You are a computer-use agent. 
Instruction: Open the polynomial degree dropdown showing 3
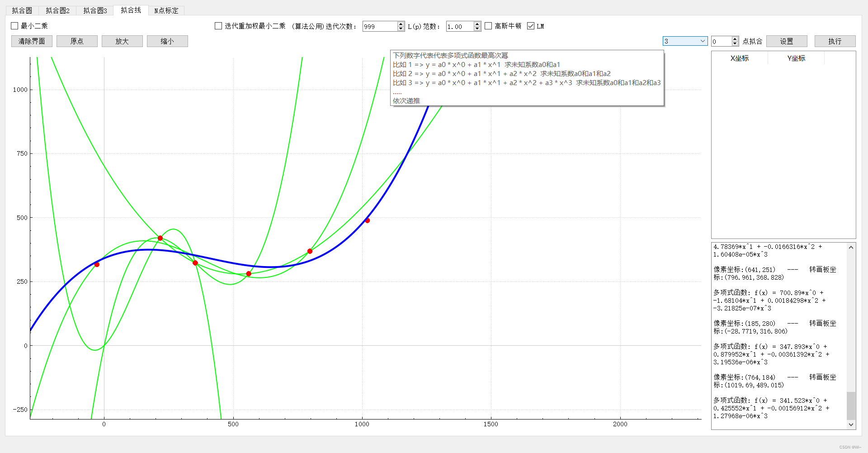(x=685, y=41)
